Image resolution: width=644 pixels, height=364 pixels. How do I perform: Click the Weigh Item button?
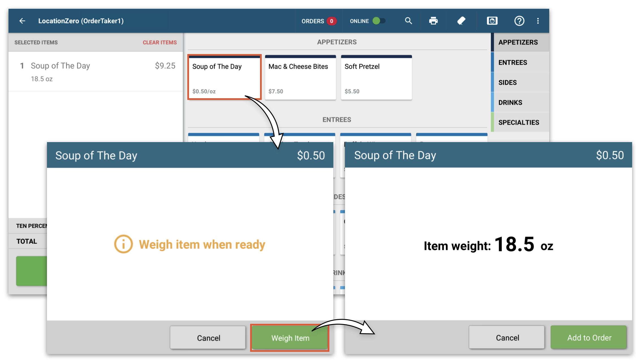pyautogui.click(x=290, y=337)
